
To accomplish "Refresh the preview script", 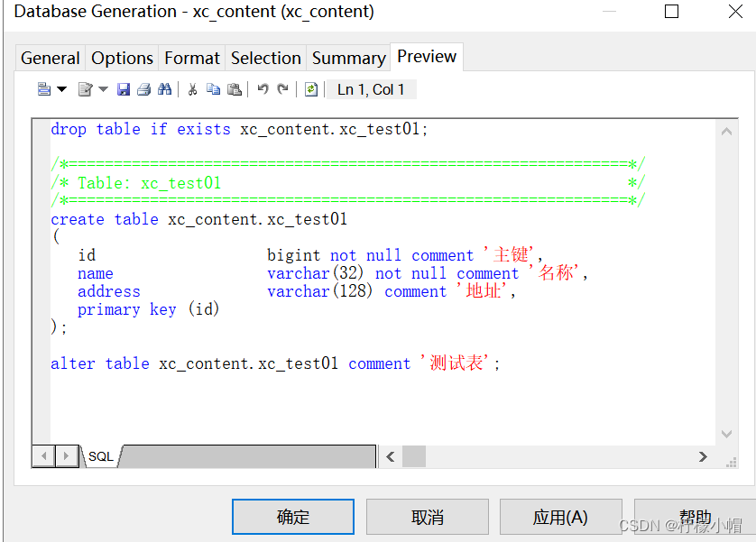I will click(311, 89).
